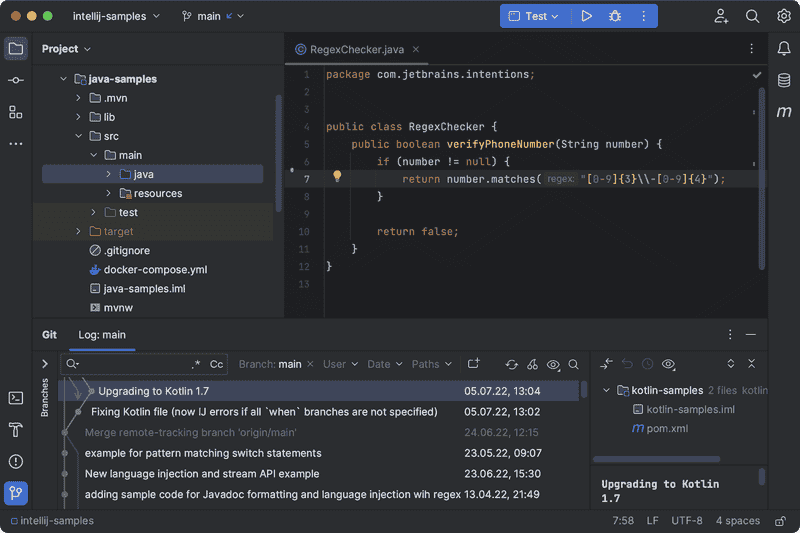Open Search Everywhere magnifier
The width and height of the screenshot is (800, 533).
(752, 16)
